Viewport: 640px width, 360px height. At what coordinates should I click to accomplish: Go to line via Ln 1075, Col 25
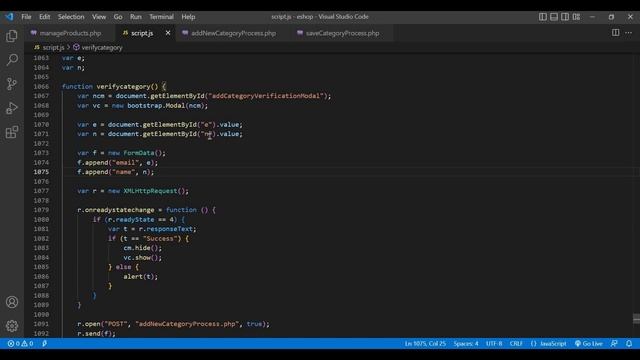425,344
